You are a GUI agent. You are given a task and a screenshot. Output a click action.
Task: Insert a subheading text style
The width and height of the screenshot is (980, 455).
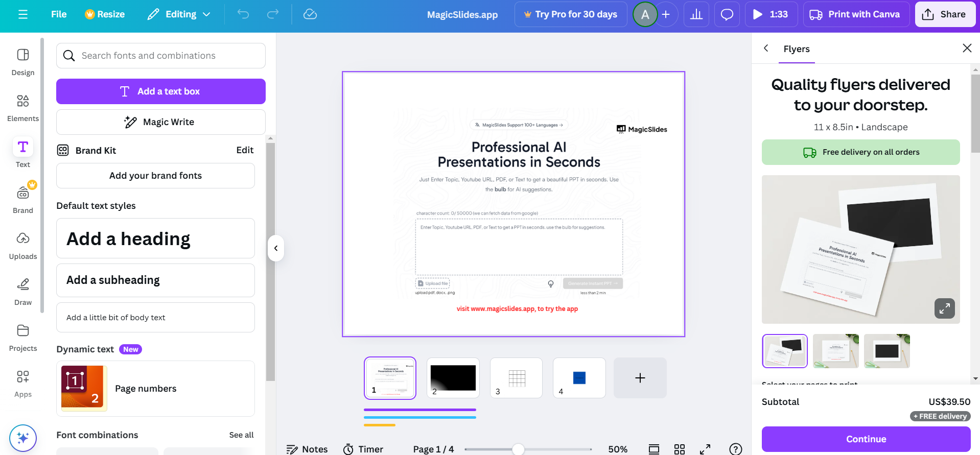click(x=155, y=280)
